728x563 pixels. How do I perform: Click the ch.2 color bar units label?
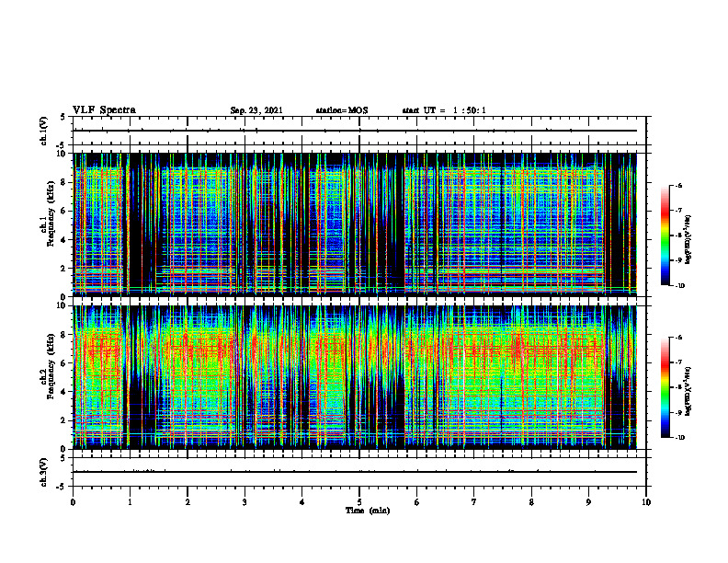pos(688,392)
